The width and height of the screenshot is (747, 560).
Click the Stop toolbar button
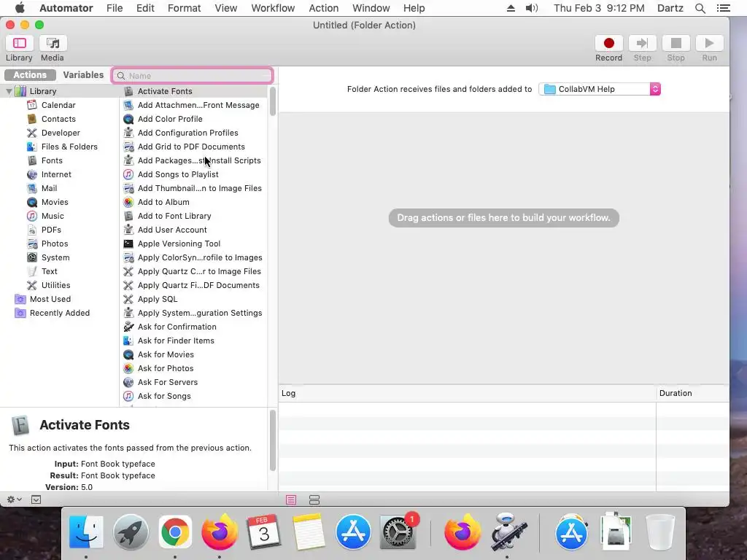pyautogui.click(x=676, y=43)
